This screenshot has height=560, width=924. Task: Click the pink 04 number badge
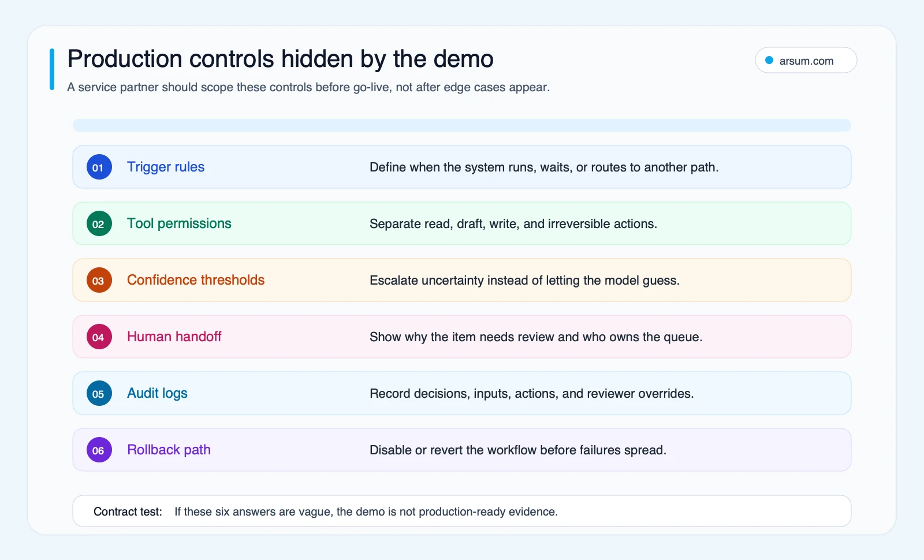point(99,337)
